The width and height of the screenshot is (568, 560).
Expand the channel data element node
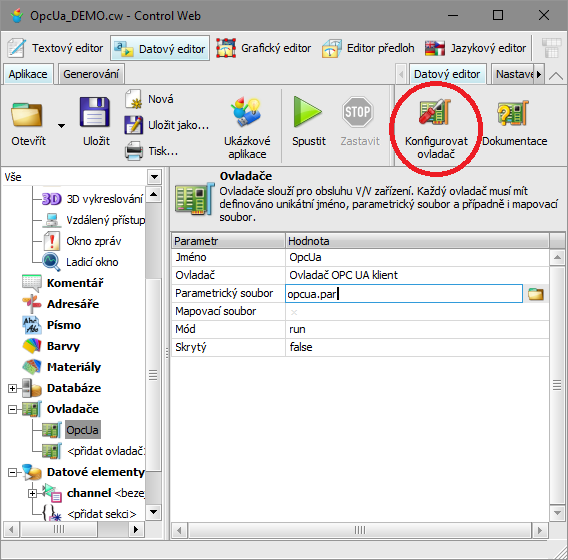32,493
